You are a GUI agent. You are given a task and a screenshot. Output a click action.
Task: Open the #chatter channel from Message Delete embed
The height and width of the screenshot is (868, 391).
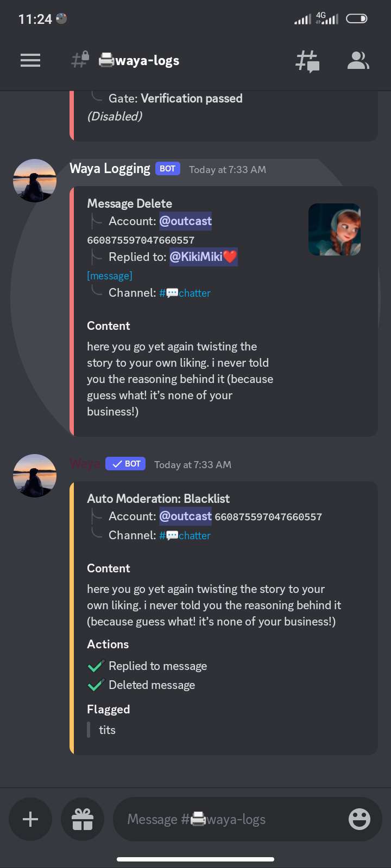click(x=185, y=292)
